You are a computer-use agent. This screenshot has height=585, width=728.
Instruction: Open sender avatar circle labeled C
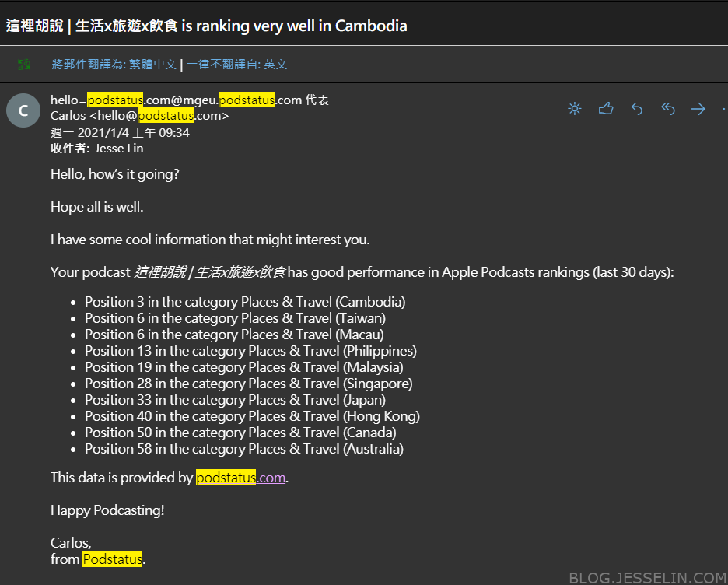23,110
